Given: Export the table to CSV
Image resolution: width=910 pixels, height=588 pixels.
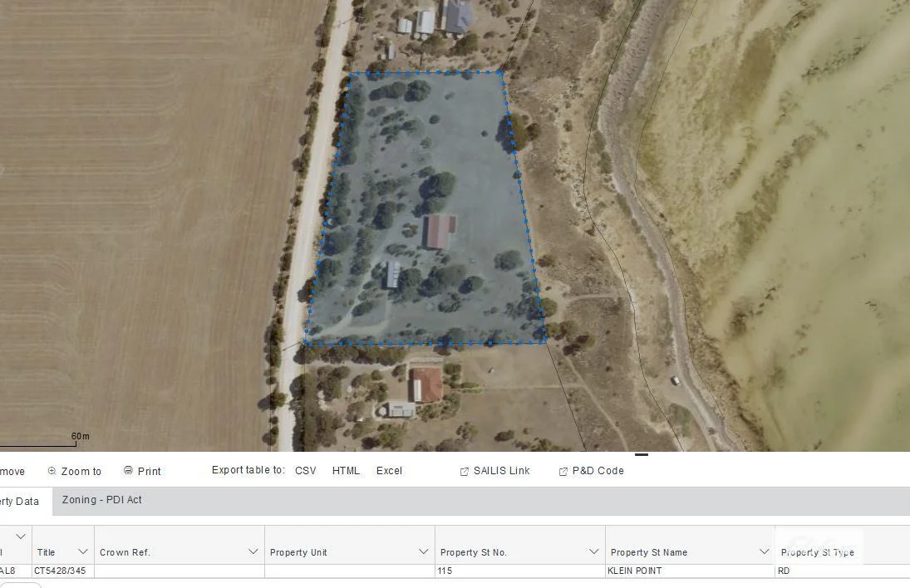Looking at the screenshot, I should [x=305, y=470].
